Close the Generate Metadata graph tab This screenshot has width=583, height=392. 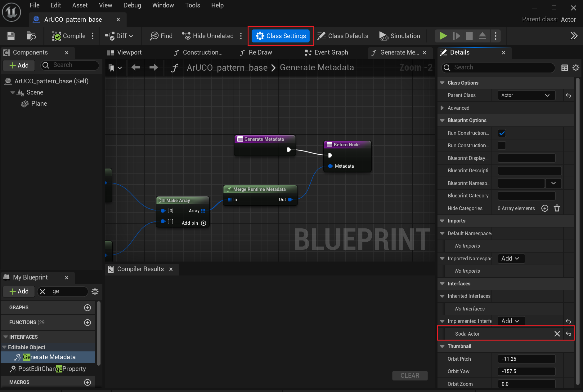point(424,53)
